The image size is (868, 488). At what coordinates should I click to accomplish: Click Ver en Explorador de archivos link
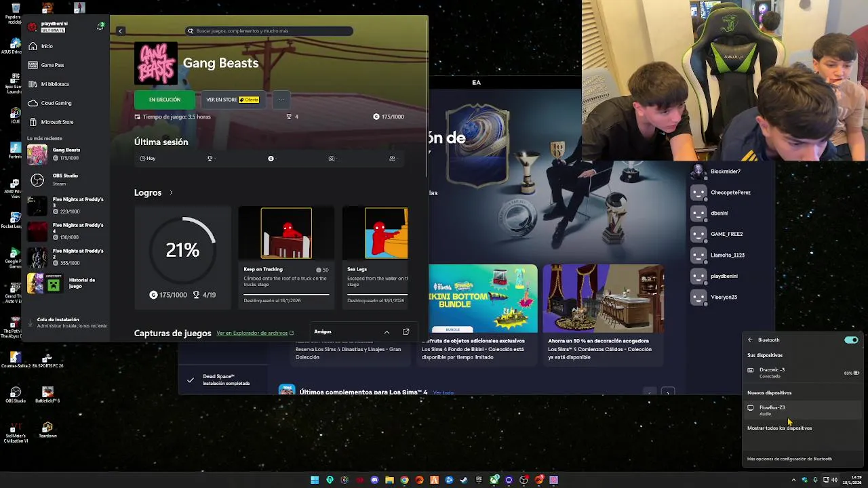coord(255,333)
